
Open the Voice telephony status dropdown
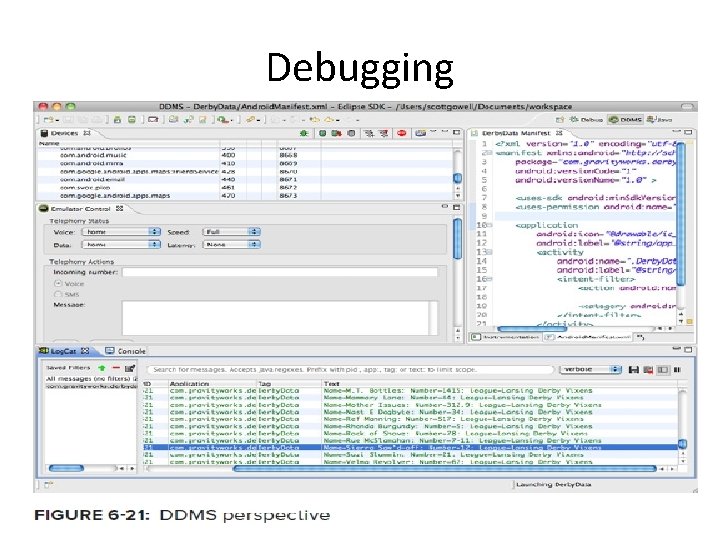click(x=121, y=232)
